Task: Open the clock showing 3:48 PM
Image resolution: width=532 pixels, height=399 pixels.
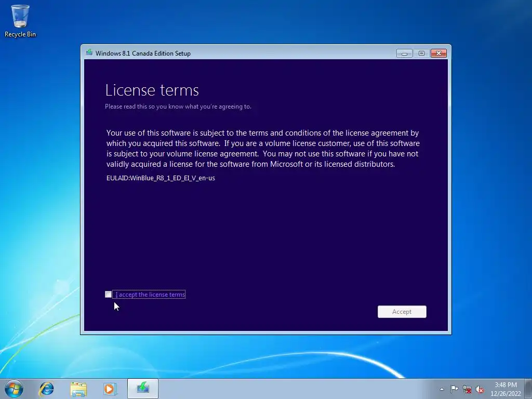Action: coord(506,389)
